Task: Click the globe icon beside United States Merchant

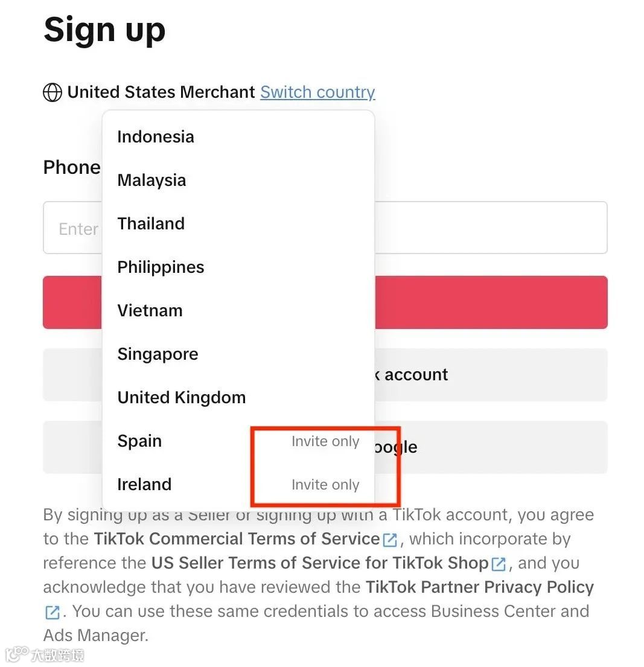Action: tap(53, 92)
